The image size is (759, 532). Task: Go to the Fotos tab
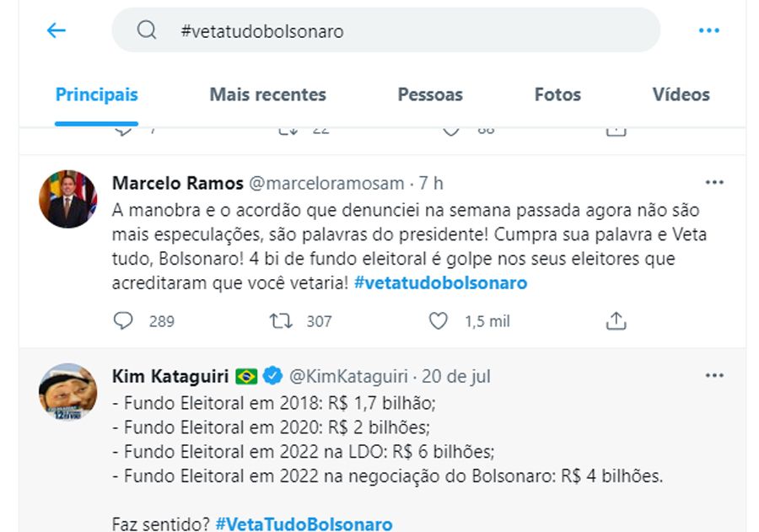coord(557,94)
